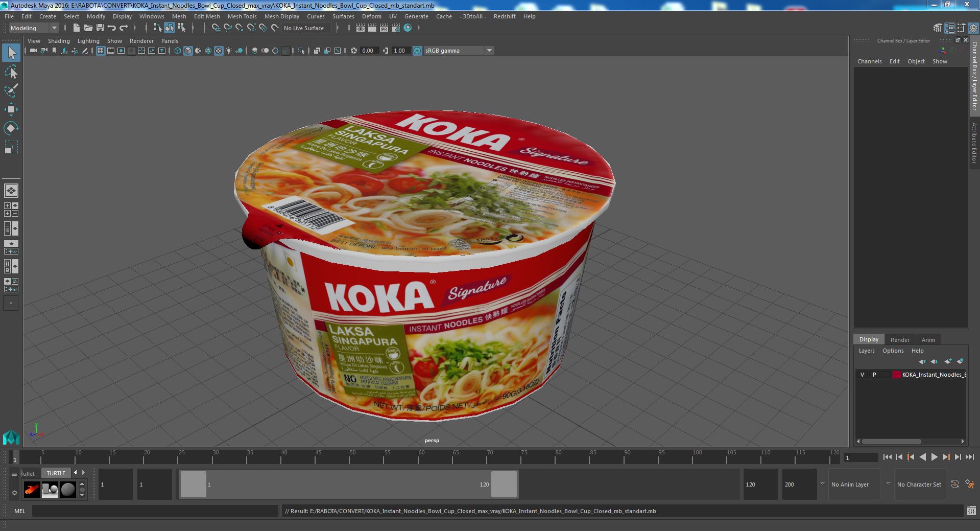The image size is (980, 531).
Task: Toggle viewport grid display icon
Action: 100,51
